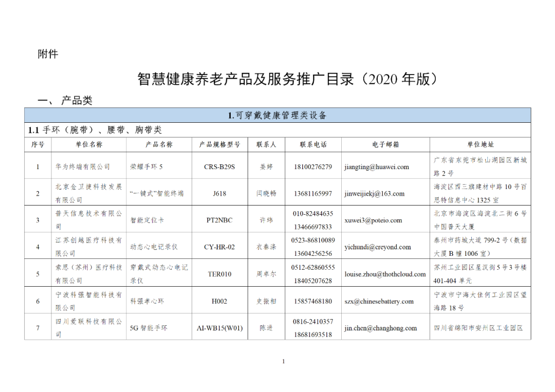
Task: Click the louise.zhou@thothcloud.com email
Action: click(x=385, y=274)
